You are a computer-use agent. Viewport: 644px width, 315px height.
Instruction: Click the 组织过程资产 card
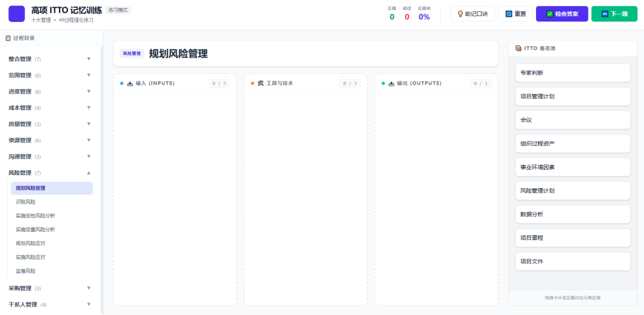pyautogui.click(x=572, y=144)
